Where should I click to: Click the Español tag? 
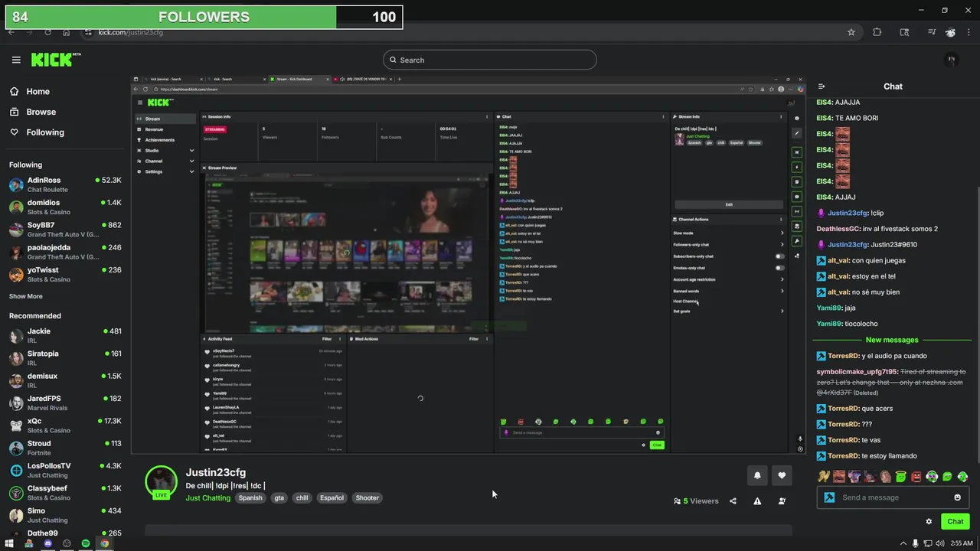tap(332, 497)
